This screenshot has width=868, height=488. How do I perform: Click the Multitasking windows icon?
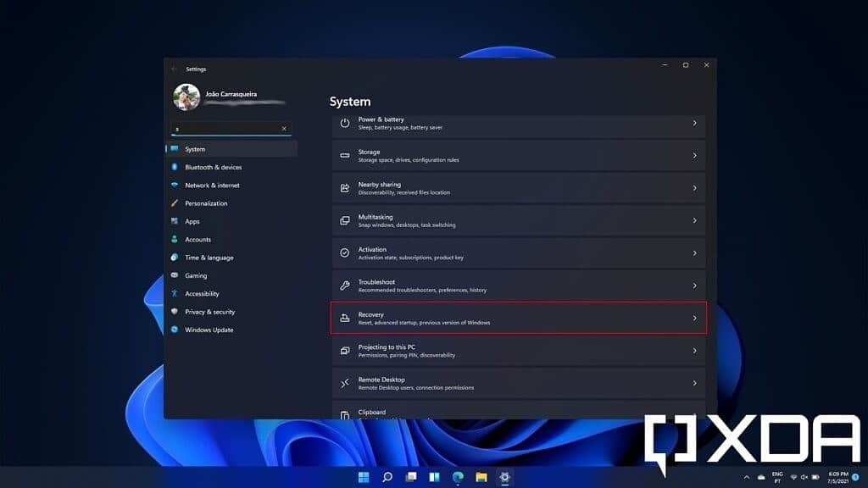pos(345,221)
